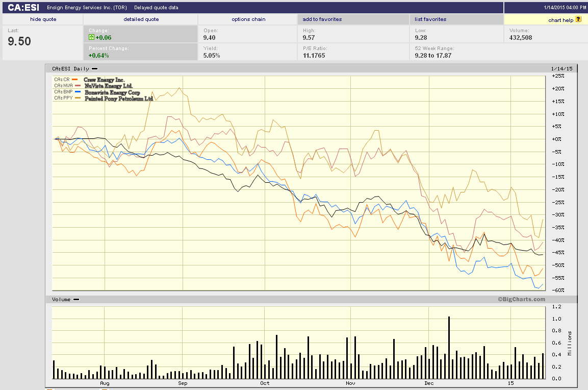Click the last price 9.50
Viewport: 588px width, 390px height.
tap(19, 41)
